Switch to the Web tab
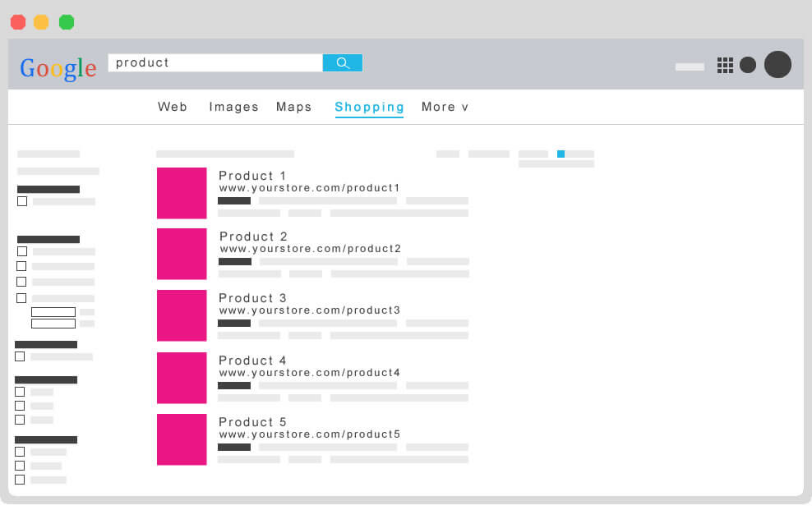 coord(173,107)
